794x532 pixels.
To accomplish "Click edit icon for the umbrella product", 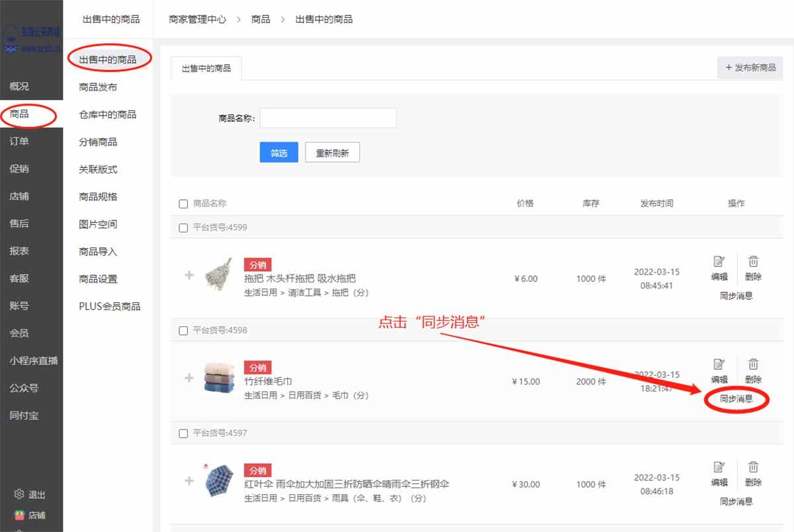I will (719, 468).
